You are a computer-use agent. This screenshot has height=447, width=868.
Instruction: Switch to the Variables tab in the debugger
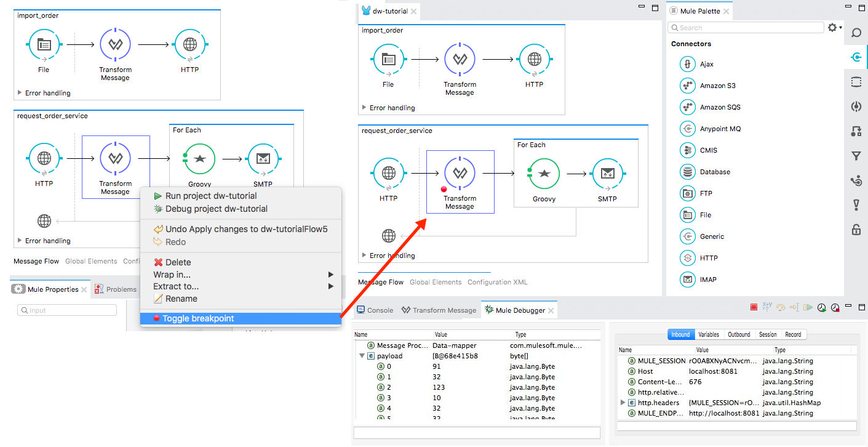(x=709, y=334)
